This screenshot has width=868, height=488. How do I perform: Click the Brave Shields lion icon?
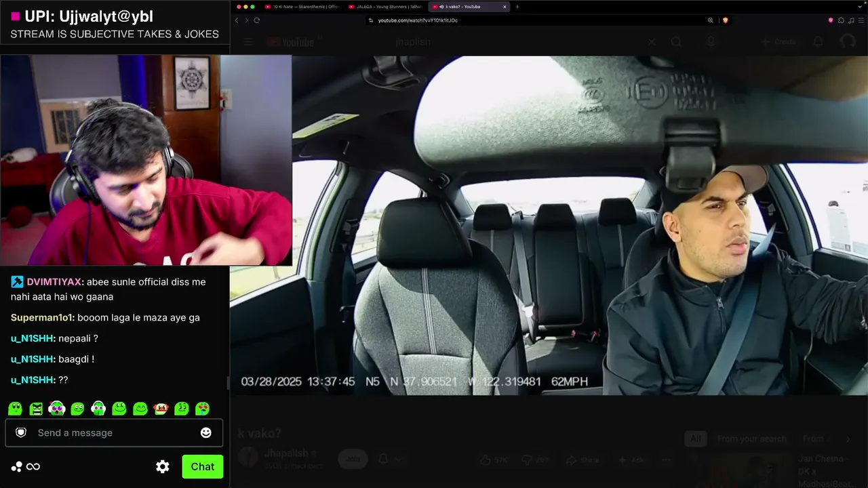point(725,20)
